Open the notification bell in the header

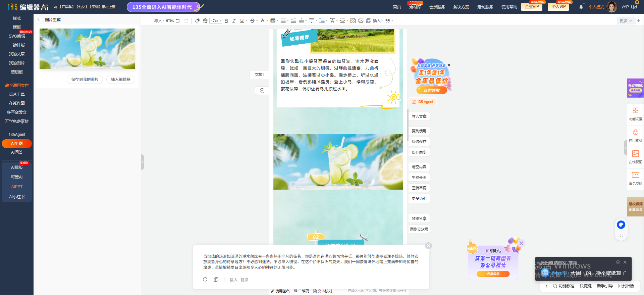point(581,7)
